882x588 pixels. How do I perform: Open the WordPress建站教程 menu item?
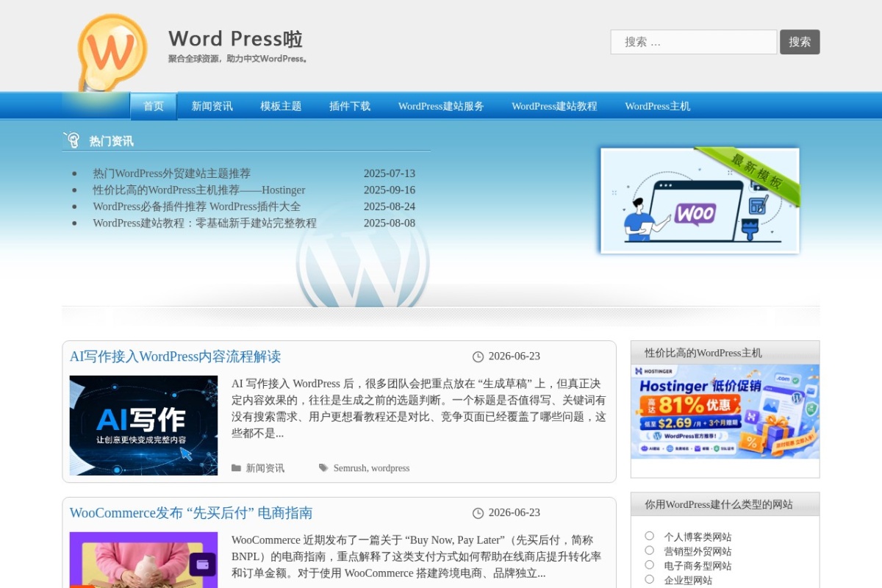[x=554, y=106]
